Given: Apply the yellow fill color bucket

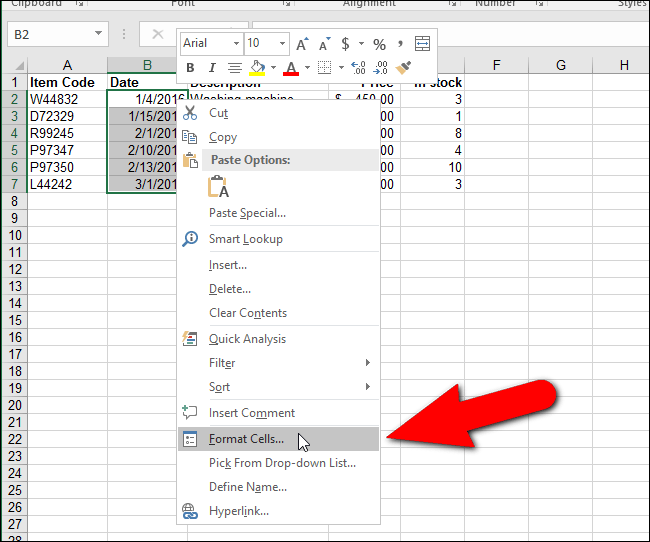Looking at the screenshot, I should click(257, 68).
